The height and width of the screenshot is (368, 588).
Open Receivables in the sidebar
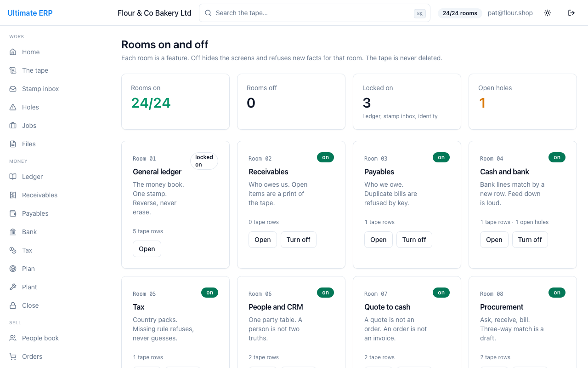[x=55, y=195]
